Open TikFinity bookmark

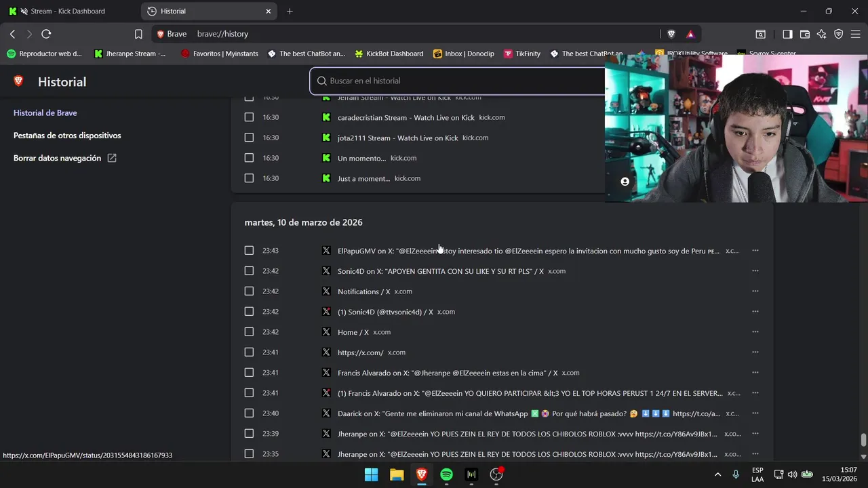point(522,54)
